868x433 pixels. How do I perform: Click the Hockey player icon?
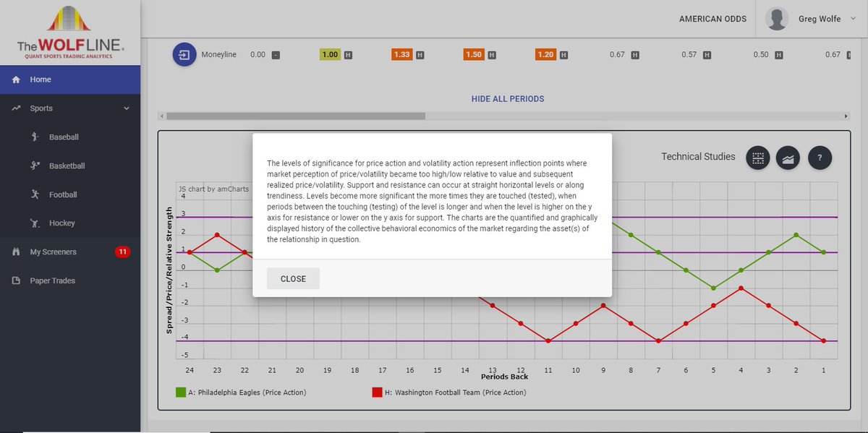point(35,223)
